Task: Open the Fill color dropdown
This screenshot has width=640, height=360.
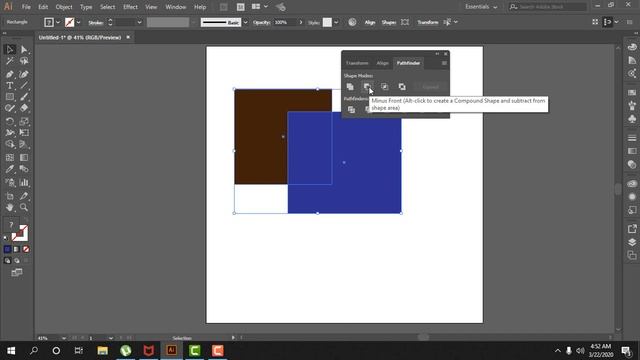Action: (58, 22)
